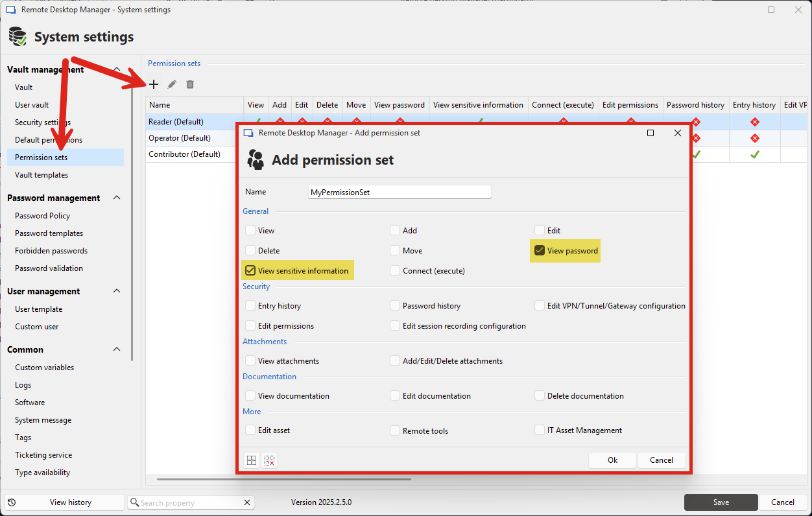Close the Add permission set dialog

click(x=678, y=133)
